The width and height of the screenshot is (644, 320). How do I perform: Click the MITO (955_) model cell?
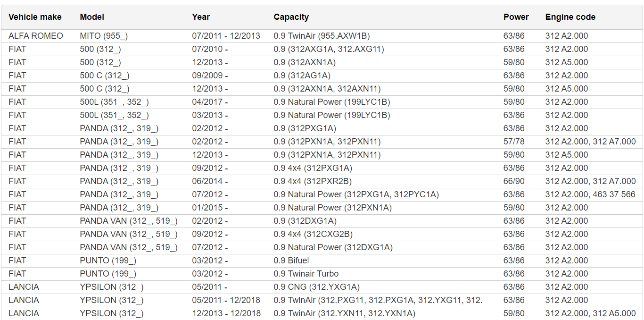104,36
